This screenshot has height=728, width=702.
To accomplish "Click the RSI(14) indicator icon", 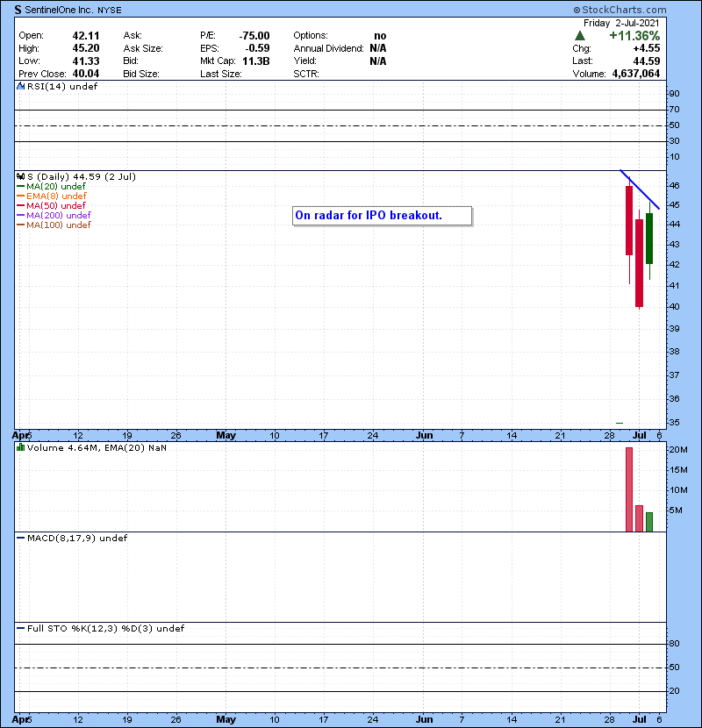I will coord(20,86).
